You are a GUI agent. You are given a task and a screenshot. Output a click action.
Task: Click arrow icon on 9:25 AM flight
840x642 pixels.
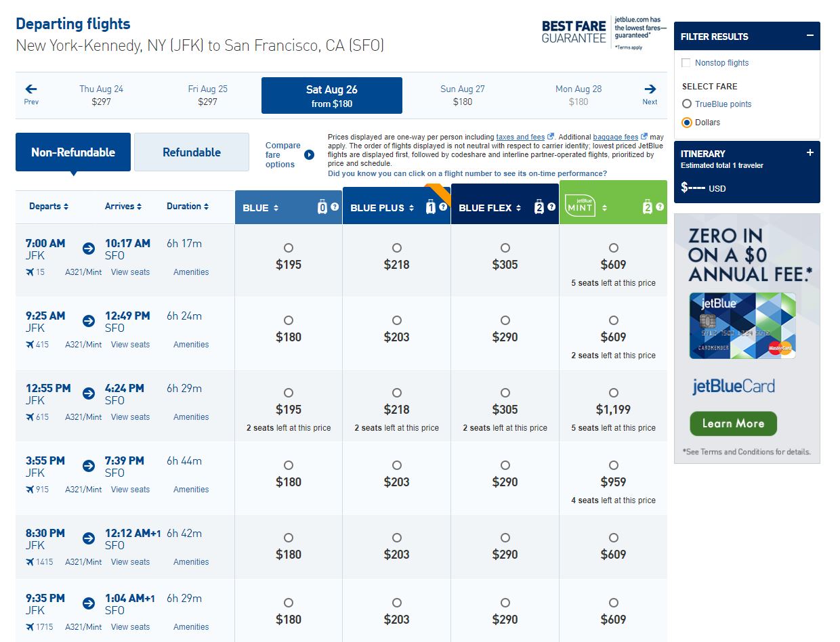pyautogui.click(x=89, y=321)
